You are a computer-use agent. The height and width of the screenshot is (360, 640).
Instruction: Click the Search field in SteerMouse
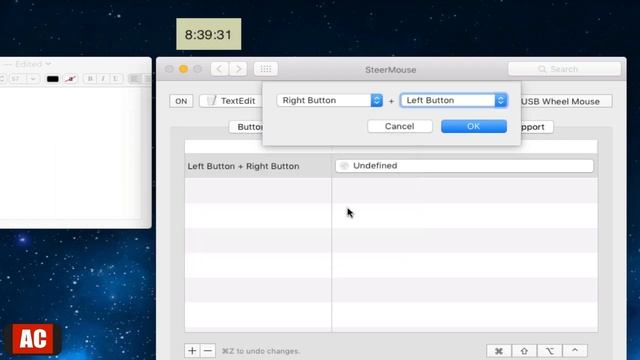point(564,69)
